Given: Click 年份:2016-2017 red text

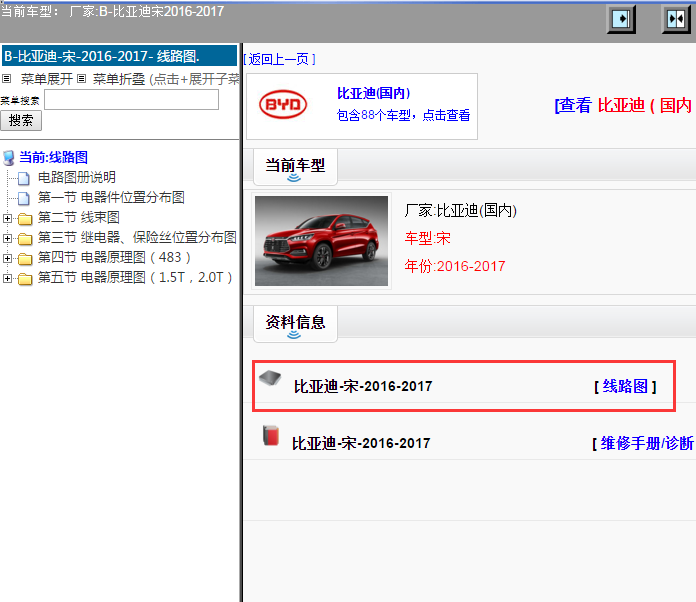Looking at the screenshot, I should [x=455, y=266].
